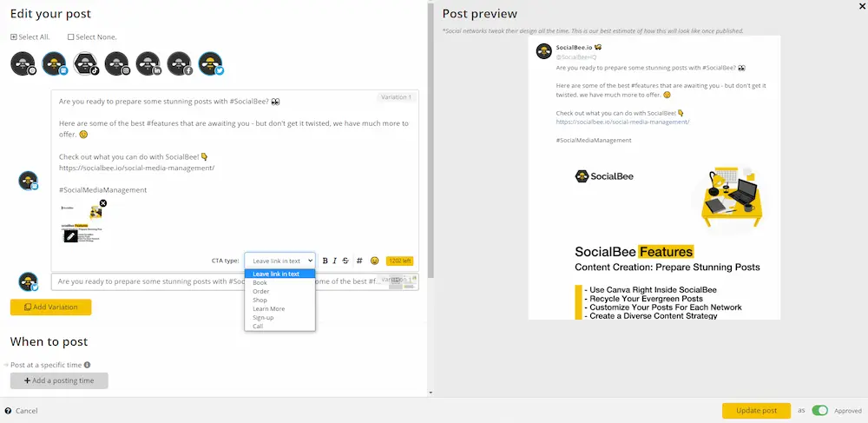Toggle the Approved switch
Screen dimensions: 868x423
820,410
